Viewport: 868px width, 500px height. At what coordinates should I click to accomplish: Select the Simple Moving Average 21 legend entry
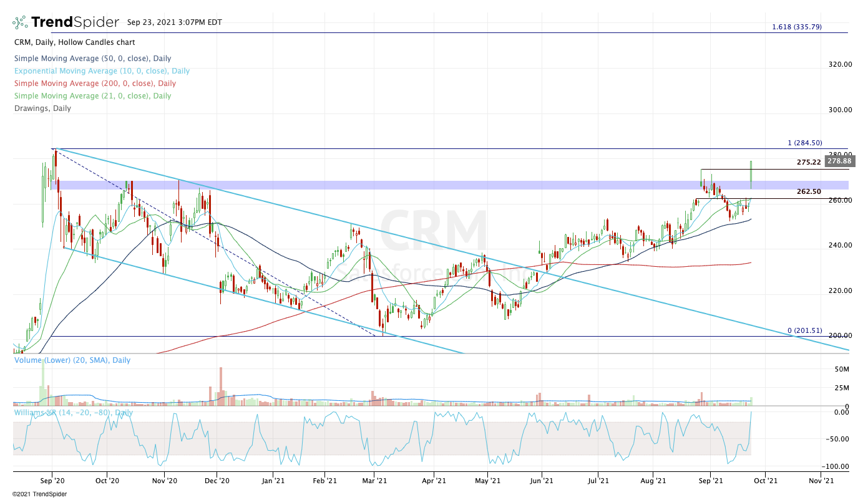click(92, 96)
